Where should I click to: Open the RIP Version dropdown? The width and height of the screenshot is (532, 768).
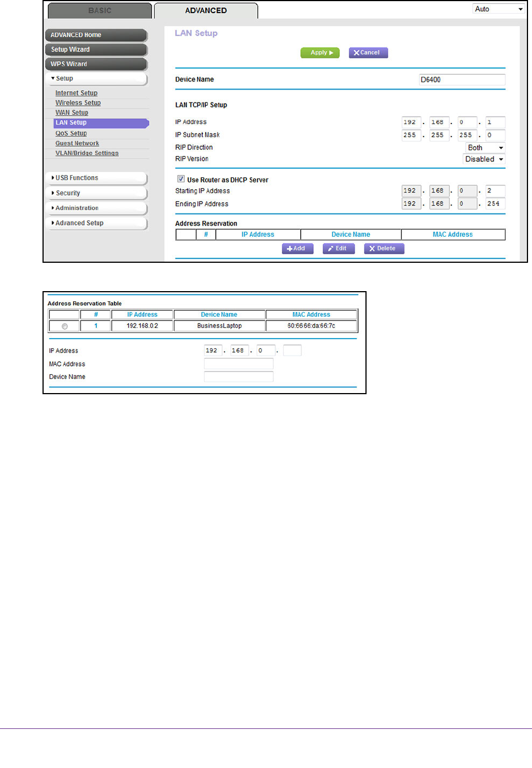(484, 159)
